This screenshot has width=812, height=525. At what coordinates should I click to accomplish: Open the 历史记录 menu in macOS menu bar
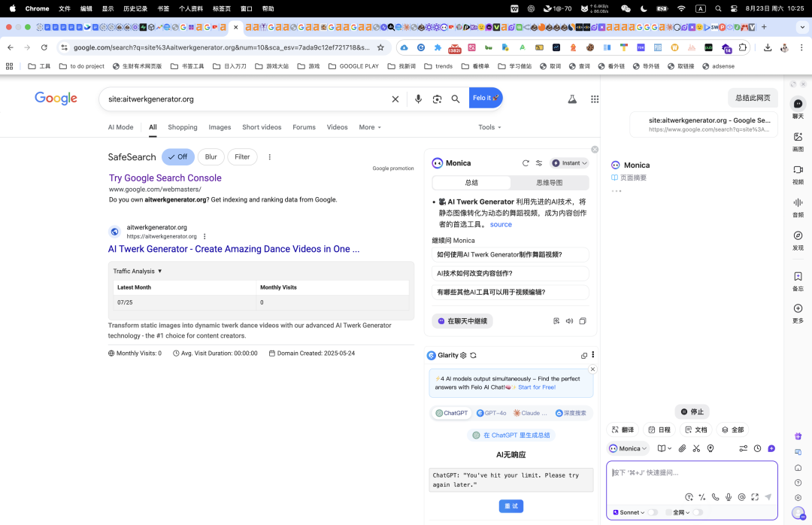135,8
